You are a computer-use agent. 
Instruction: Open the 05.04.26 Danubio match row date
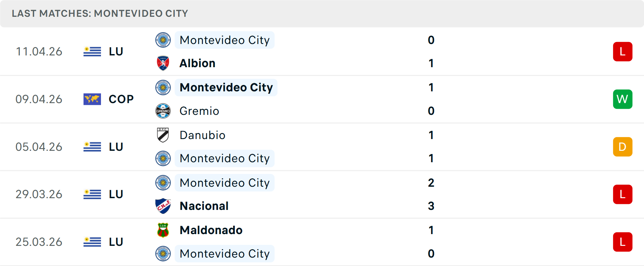tap(39, 147)
